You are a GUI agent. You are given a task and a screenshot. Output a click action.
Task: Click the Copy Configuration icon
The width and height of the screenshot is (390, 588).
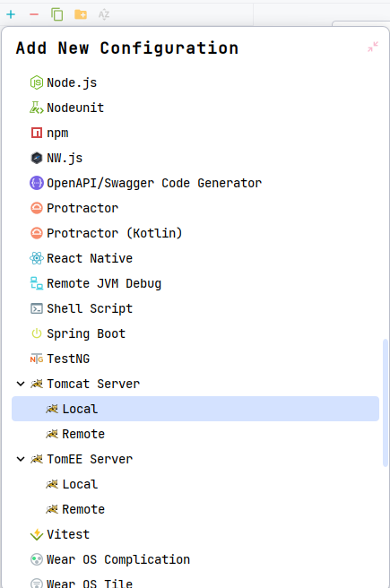pos(57,14)
